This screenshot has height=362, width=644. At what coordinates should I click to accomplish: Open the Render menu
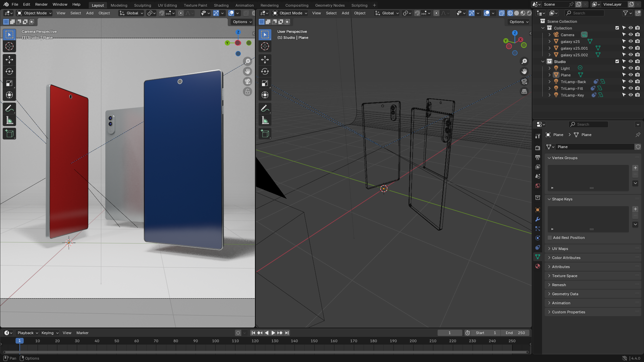point(41,4)
